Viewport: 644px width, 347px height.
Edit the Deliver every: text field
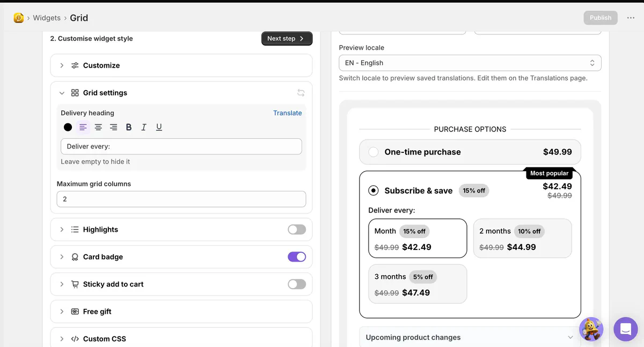[181, 146]
